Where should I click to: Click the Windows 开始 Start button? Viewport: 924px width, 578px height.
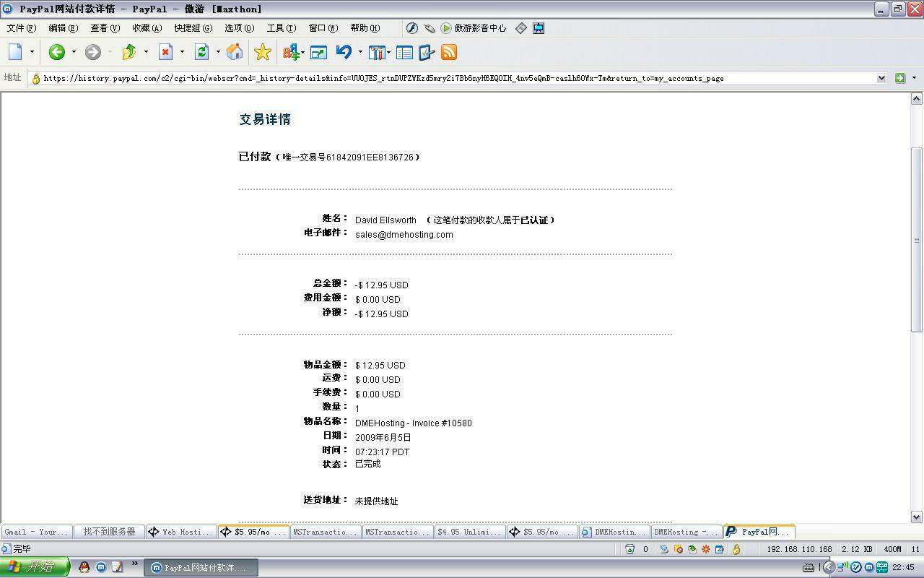[x=35, y=567]
